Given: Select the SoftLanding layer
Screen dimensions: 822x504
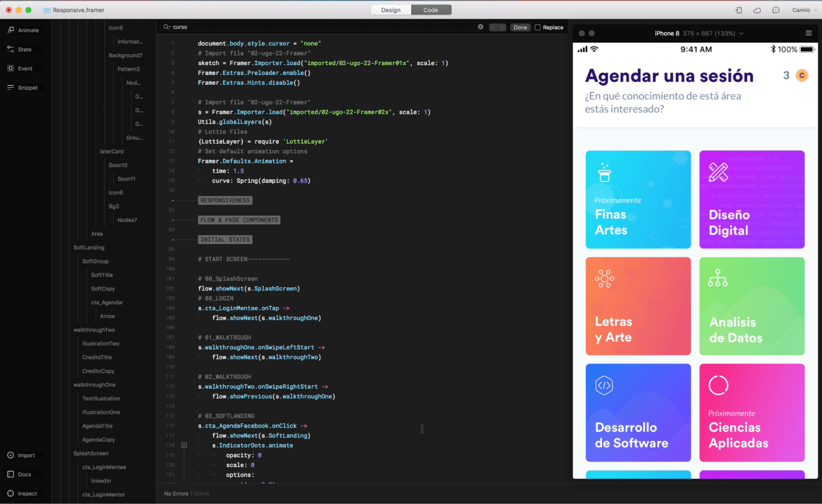Looking at the screenshot, I should point(89,247).
